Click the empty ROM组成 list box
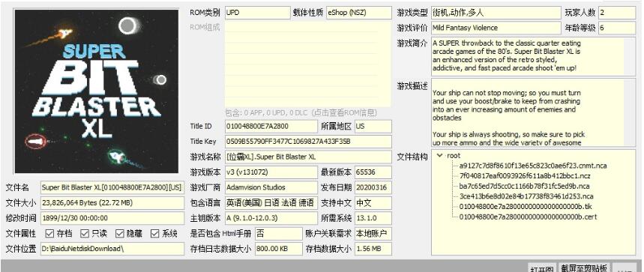Screen dimensions: 644x272 click(308, 64)
